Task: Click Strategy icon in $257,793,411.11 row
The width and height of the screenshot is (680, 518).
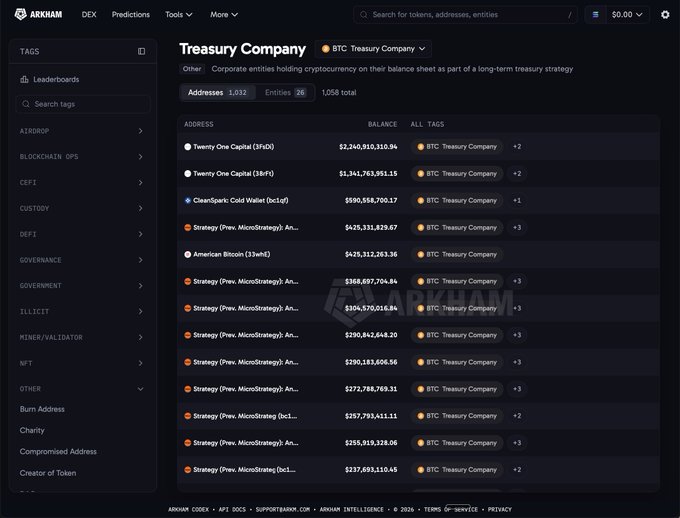Action: click(x=187, y=416)
